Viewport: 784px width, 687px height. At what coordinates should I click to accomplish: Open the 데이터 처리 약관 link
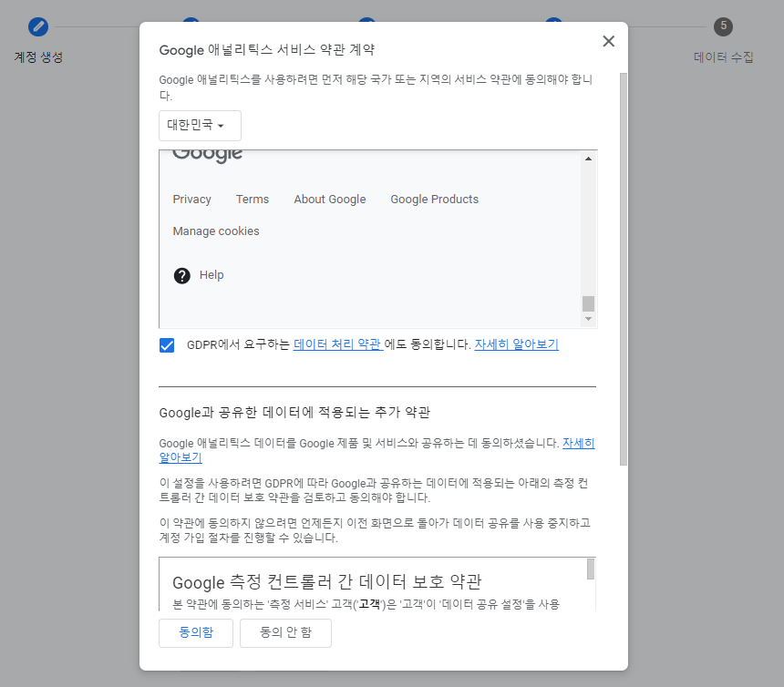coord(338,344)
